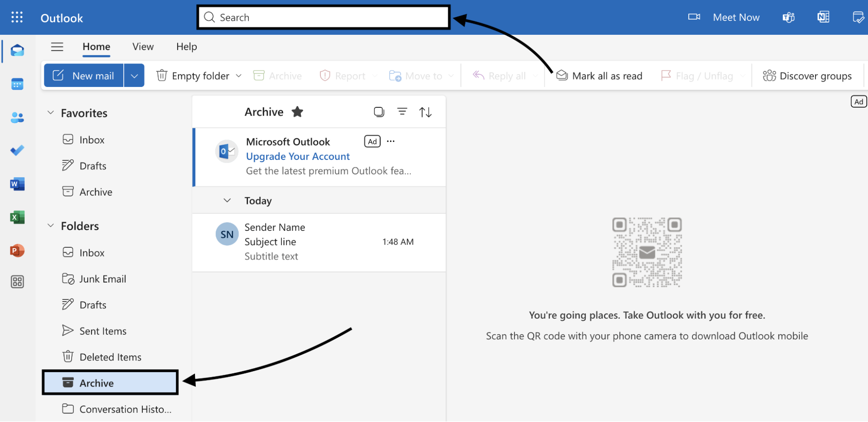Toggle navigation pane hamburger menu

(57, 47)
